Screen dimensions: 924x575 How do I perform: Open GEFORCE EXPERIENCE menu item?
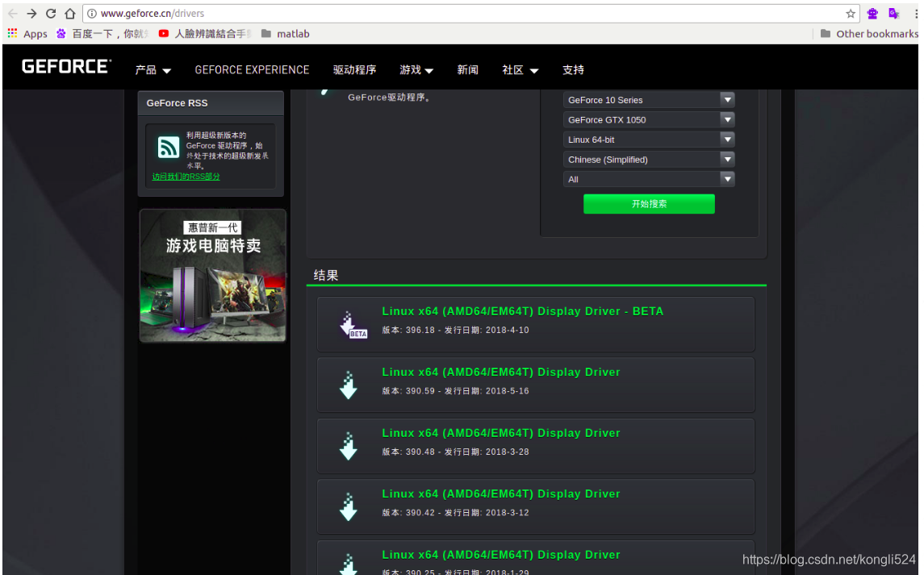coord(253,70)
